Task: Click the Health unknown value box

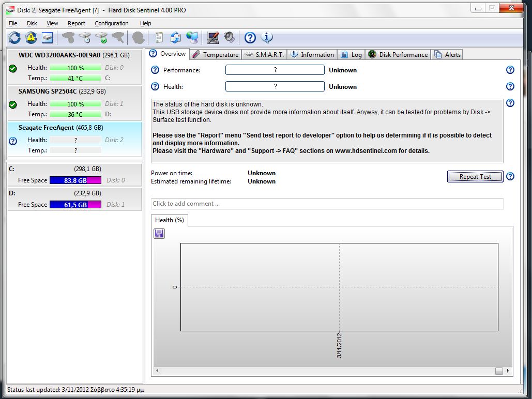Action: (275, 86)
